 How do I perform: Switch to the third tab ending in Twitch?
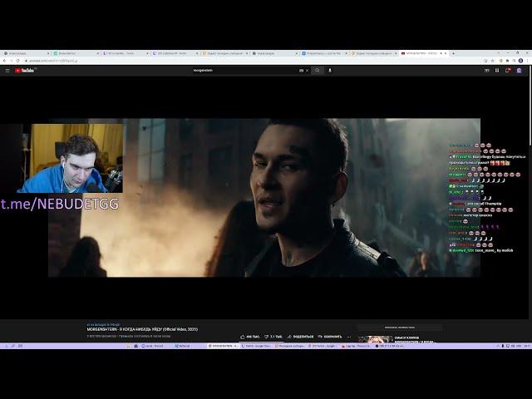(126, 53)
